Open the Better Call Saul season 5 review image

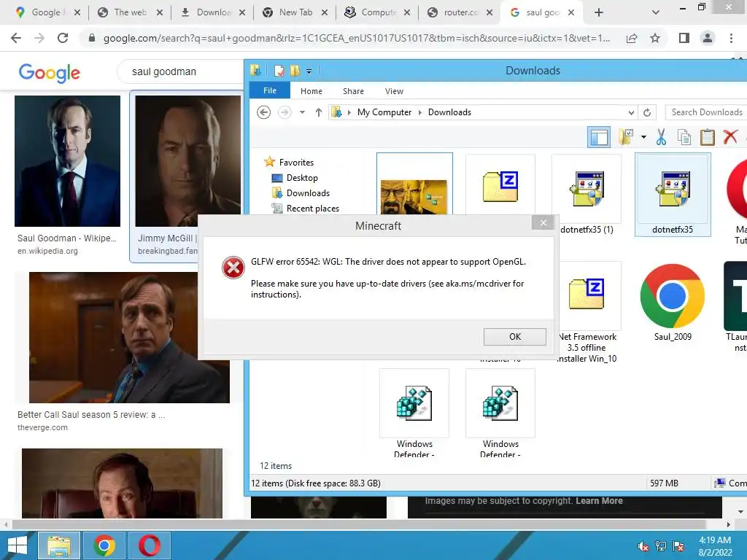129,338
